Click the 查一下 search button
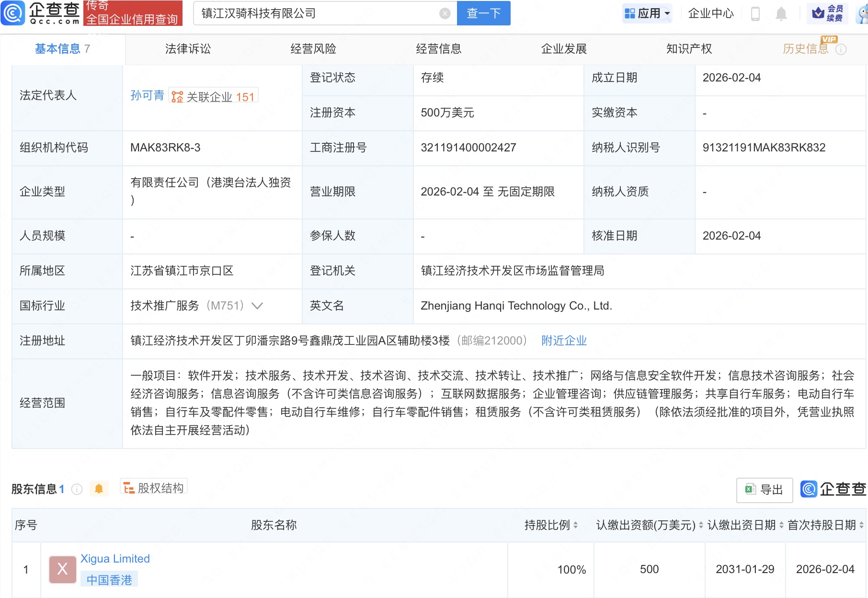 (483, 13)
